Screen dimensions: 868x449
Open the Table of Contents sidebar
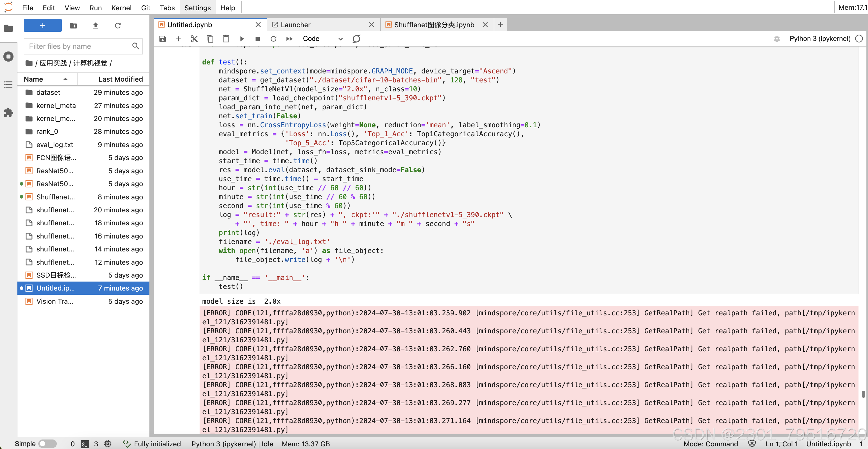pyautogui.click(x=8, y=84)
